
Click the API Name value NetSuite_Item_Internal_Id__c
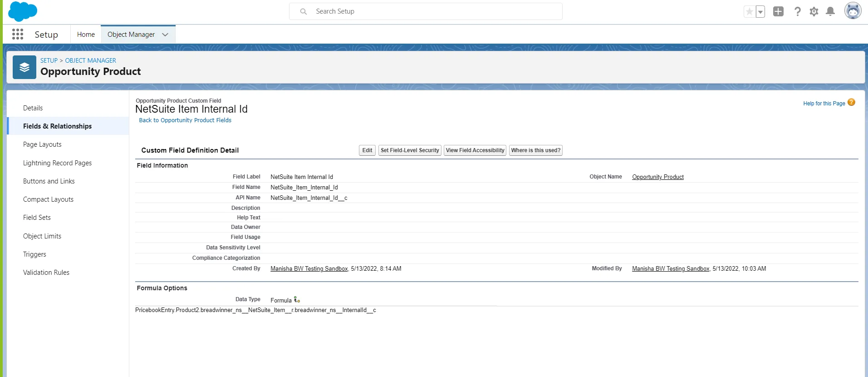(x=309, y=198)
